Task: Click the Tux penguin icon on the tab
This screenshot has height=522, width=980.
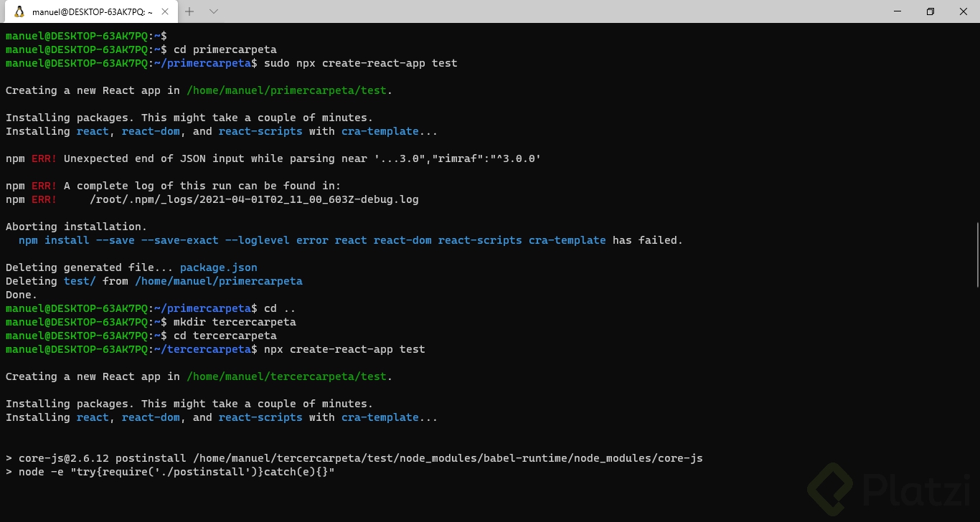Action: 19,11
